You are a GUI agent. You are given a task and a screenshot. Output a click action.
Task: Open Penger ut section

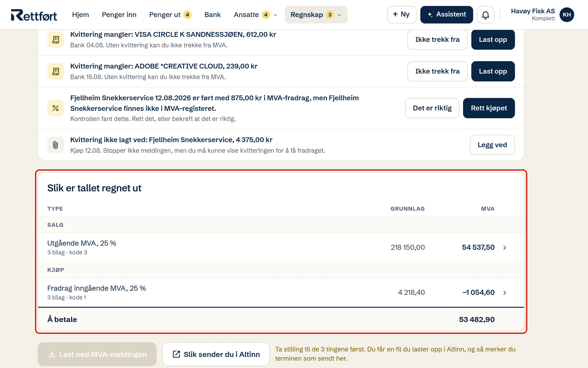point(170,15)
